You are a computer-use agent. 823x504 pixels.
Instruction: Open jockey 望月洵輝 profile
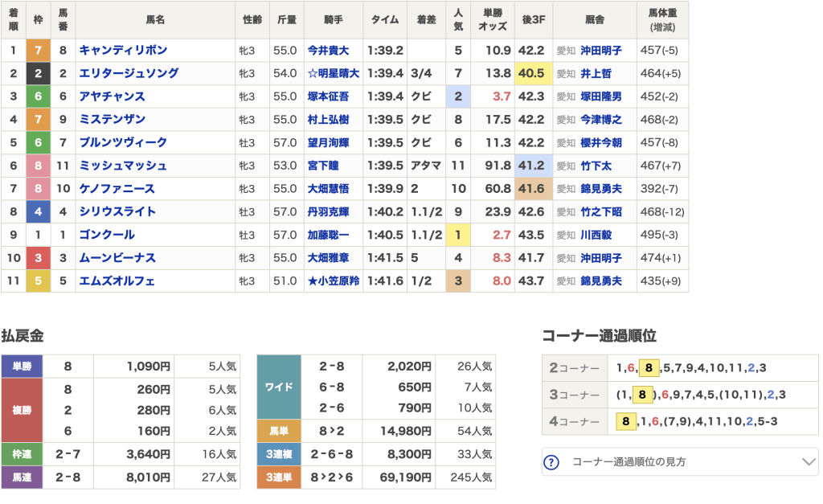(x=328, y=143)
